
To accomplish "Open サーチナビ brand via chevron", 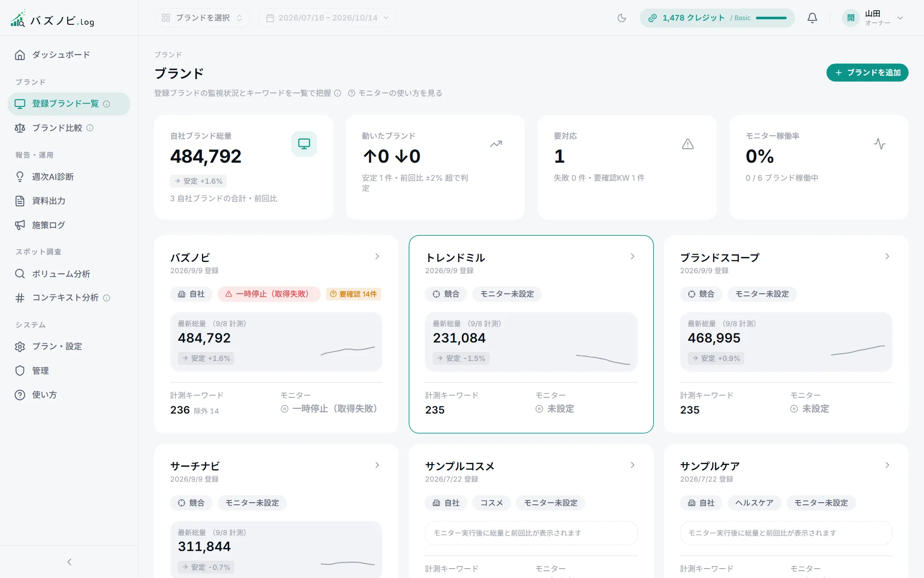I will (377, 465).
